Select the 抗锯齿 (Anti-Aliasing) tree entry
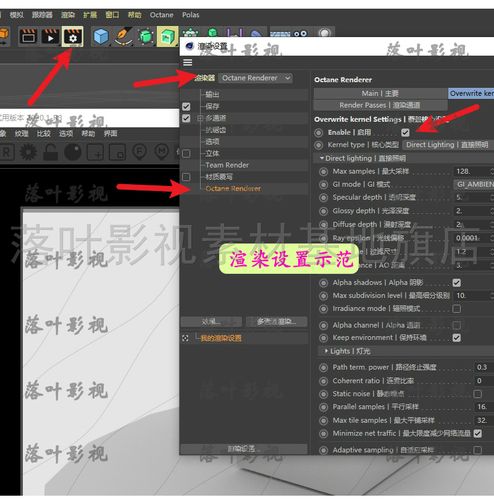Image resolution: width=494 pixels, height=500 pixels. pos(215,130)
